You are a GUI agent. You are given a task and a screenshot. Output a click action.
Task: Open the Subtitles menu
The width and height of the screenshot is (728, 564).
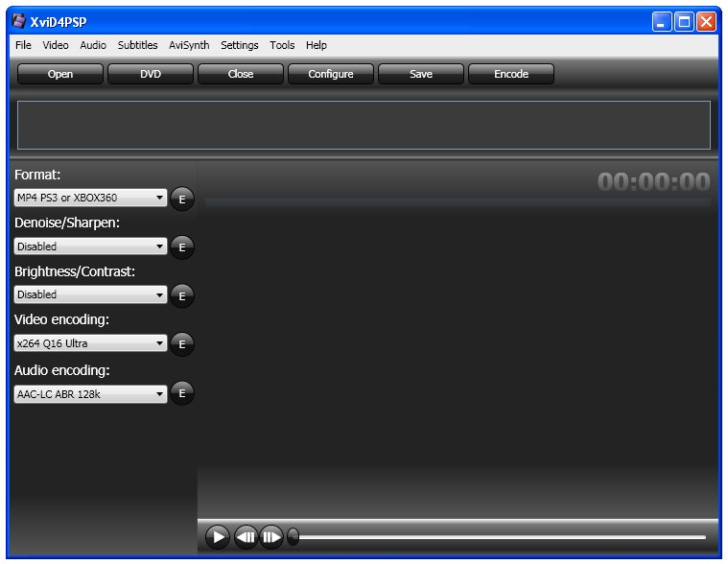137,45
